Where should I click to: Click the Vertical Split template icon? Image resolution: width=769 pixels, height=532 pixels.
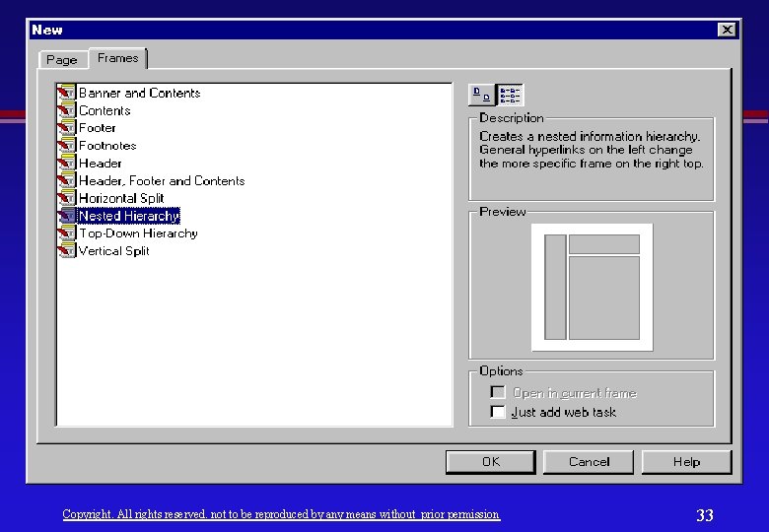coord(67,251)
